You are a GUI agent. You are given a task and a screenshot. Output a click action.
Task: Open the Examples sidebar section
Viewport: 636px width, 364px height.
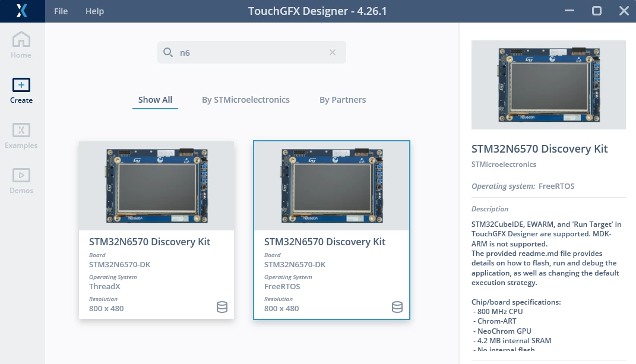[x=21, y=136]
